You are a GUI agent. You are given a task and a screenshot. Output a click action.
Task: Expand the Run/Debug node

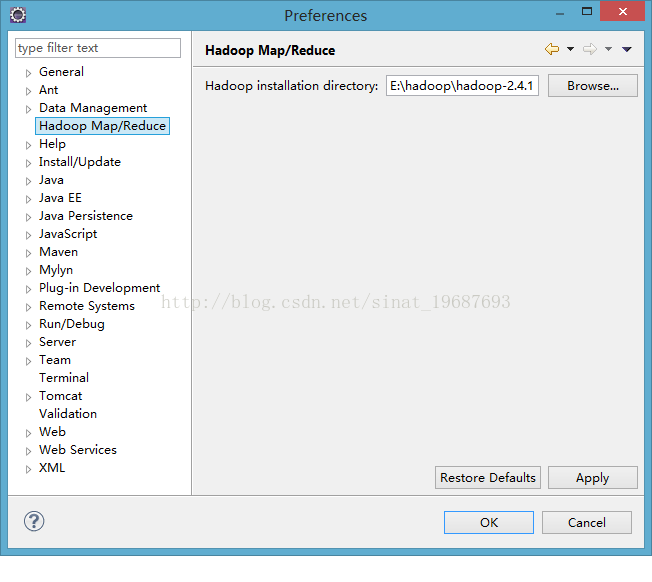tap(28, 326)
